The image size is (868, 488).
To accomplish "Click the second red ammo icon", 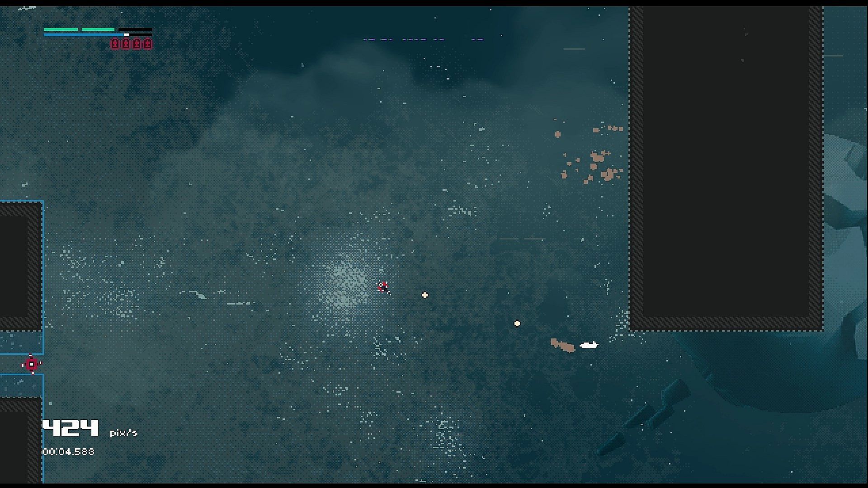I will click(x=126, y=44).
